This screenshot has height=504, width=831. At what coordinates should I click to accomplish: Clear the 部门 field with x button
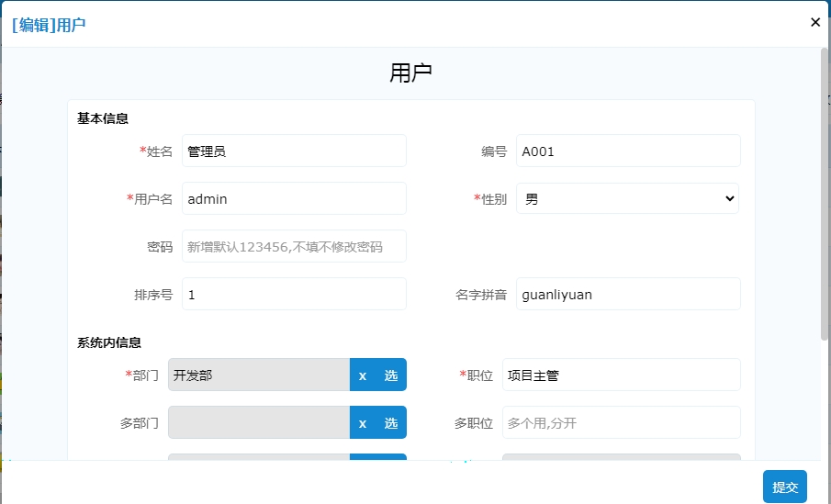[x=363, y=375]
